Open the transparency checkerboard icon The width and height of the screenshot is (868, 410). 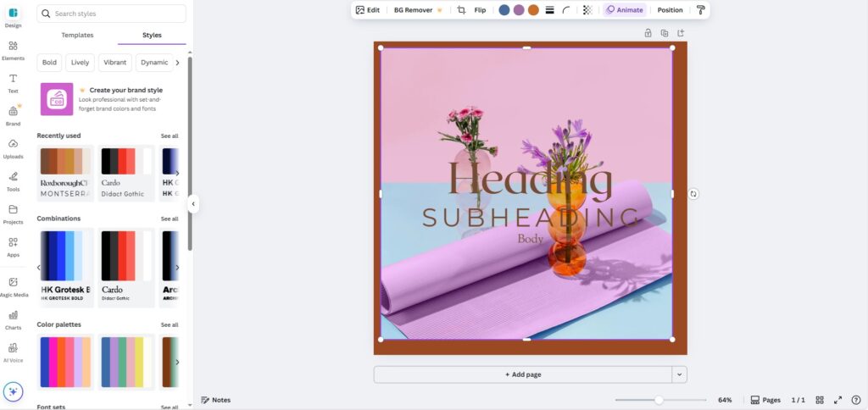pyautogui.click(x=587, y=10)
